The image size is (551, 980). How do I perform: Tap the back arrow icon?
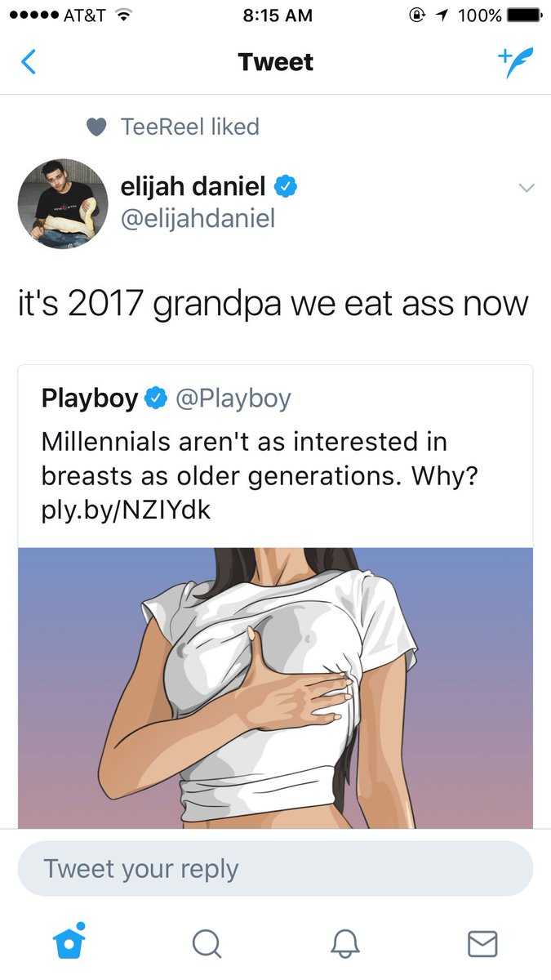(29, 62)
